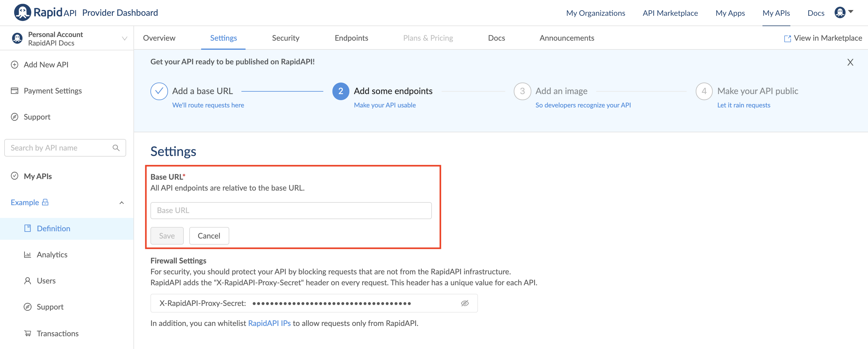The width and height of the screenshot is (868, 349).
Task: Click the Users person icon
Action: tap(28, 280)
